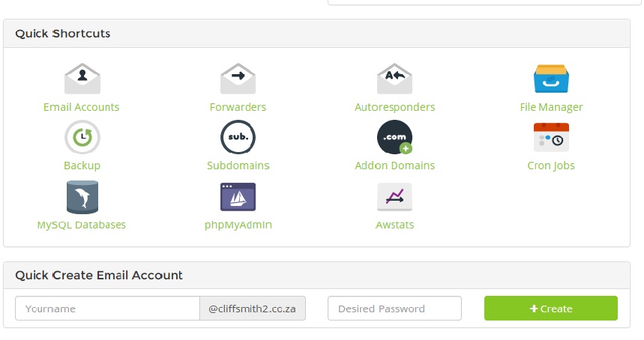
Task: Click the Cron Jobs text link
Action: 551,166
